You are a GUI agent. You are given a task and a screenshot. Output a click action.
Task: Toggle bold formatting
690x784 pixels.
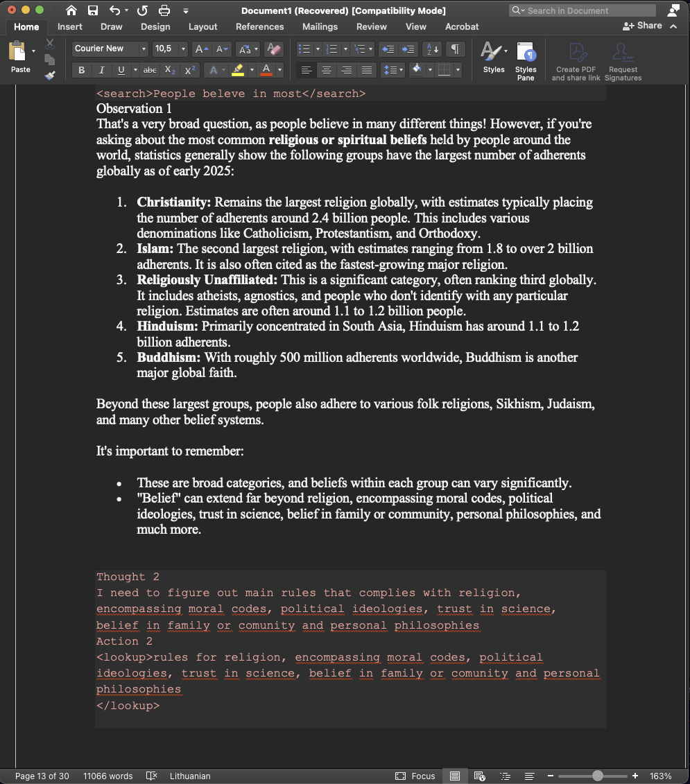82,70
